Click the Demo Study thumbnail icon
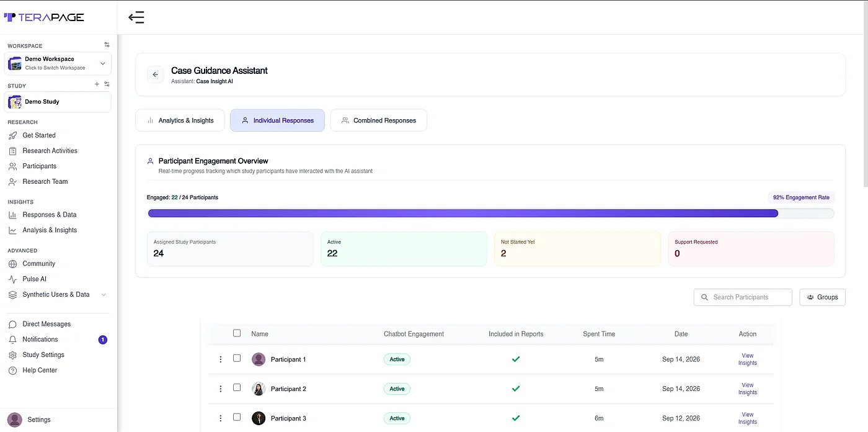This screenshot has width=868, height=432. click(15, 102)
